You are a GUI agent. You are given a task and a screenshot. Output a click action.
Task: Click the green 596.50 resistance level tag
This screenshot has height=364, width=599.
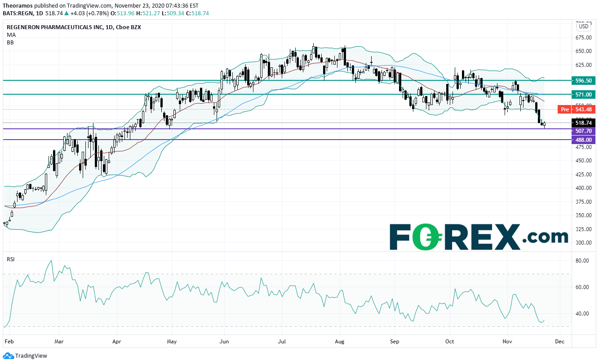(x=583, y=82)
